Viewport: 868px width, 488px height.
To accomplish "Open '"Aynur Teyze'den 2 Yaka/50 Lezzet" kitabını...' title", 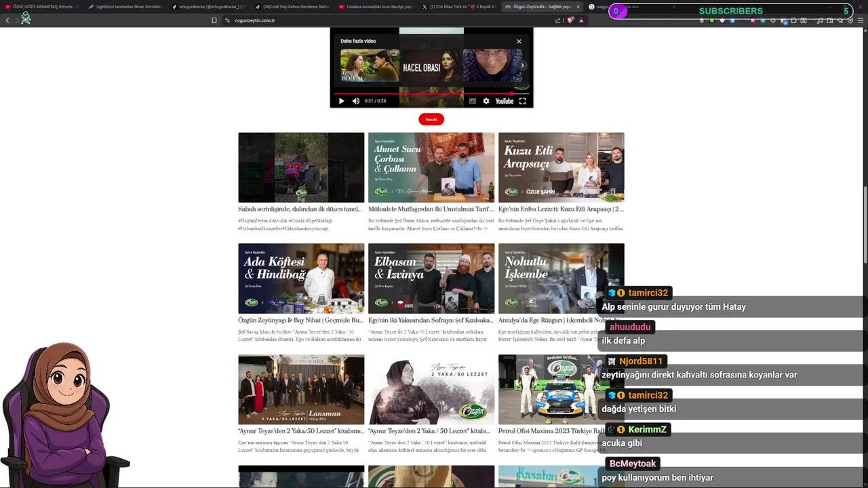I will click(301, 431).
